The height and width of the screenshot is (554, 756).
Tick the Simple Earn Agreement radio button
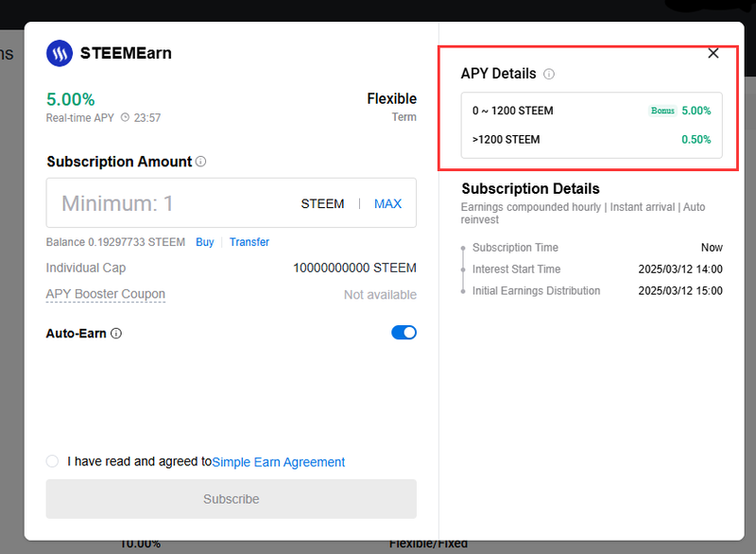click(52, 461)
